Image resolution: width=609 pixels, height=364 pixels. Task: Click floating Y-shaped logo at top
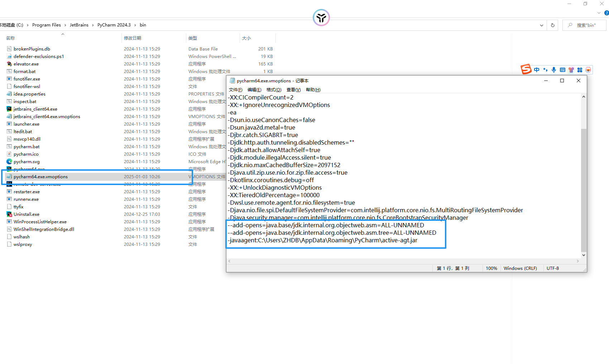(321, 18)
